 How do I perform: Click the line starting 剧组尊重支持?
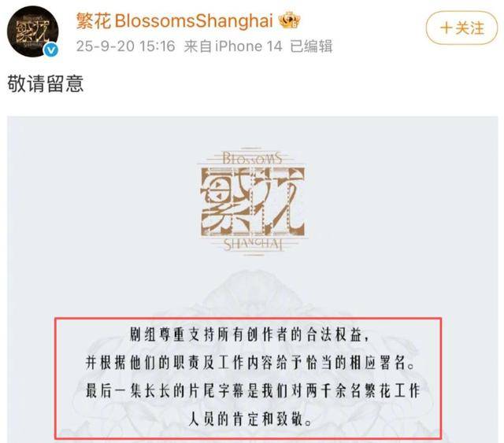pos(249,334)
